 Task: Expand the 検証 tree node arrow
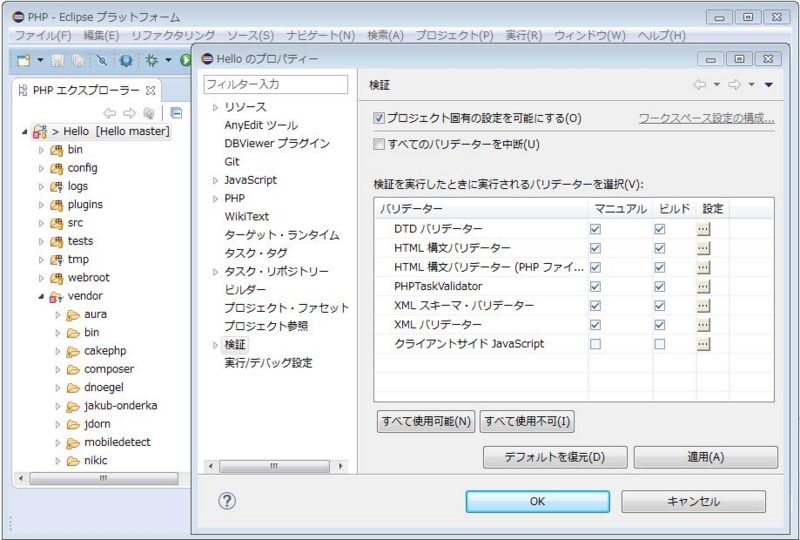[215, 345]
